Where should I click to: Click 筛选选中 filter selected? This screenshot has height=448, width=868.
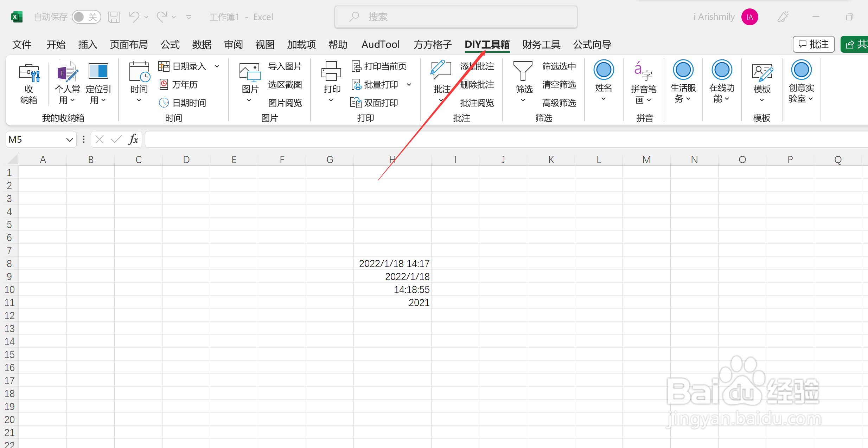click(x=559, y=66)
